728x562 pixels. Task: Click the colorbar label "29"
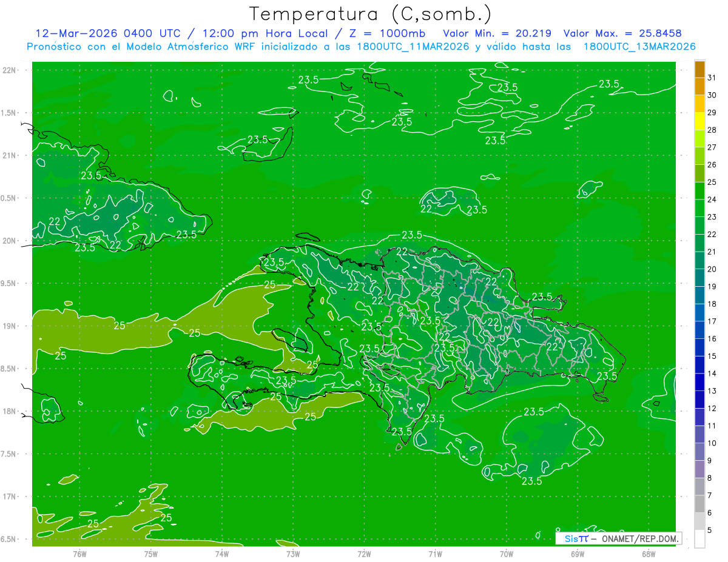point(712,112)
